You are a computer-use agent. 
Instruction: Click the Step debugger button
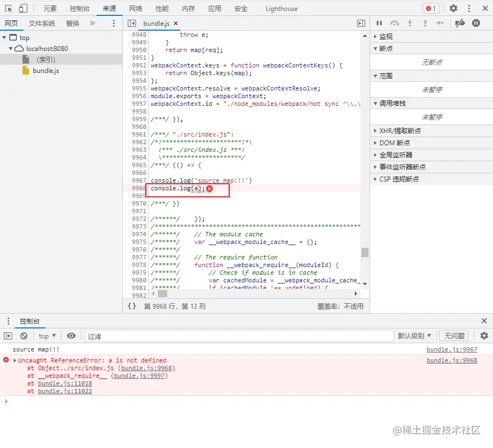pyautogui.click(x=440, y=23)
